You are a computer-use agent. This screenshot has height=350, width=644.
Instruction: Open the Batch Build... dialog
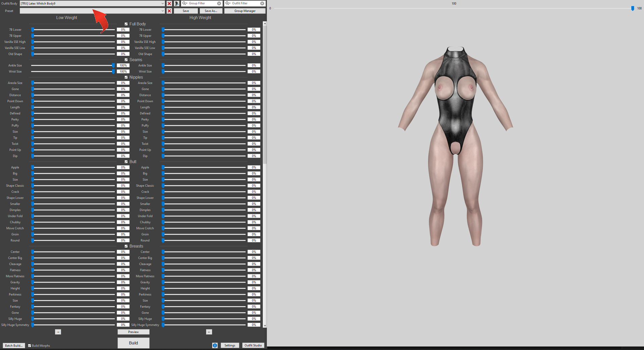point(14,346)
